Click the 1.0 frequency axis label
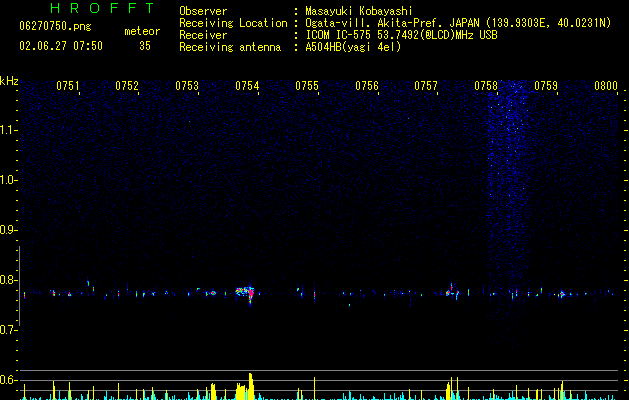Image resolution: width=629 pixels, height=400 pixels. tap(8, 180)
